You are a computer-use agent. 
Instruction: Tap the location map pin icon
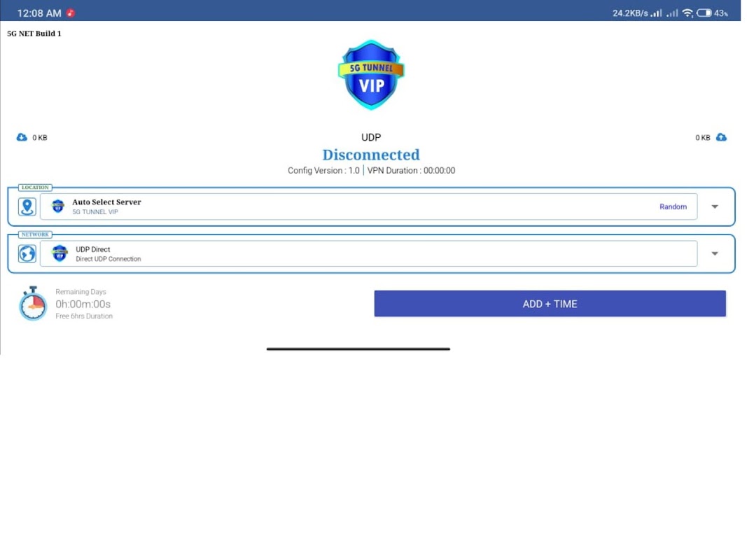27,208
